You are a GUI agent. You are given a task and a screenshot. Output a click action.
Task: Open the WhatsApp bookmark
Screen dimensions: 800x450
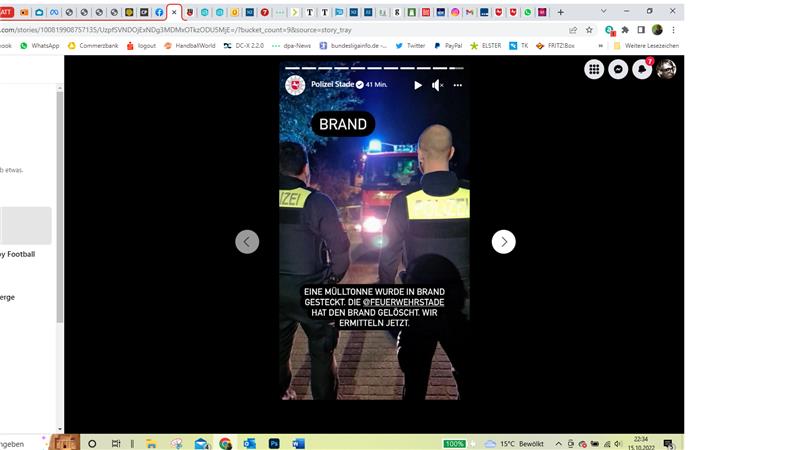pos(40,46)
